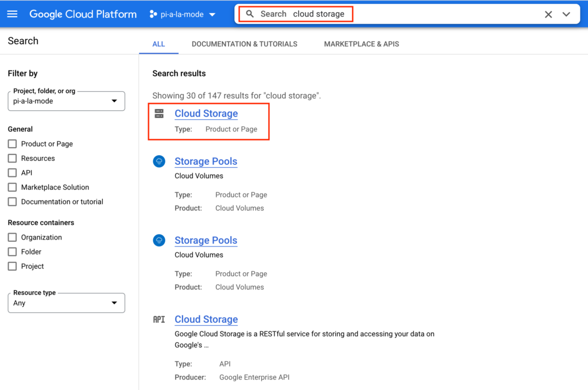588x390 pixels.
Task: Click the Cloud Storage product storage icon
Action: pos(159,114)
